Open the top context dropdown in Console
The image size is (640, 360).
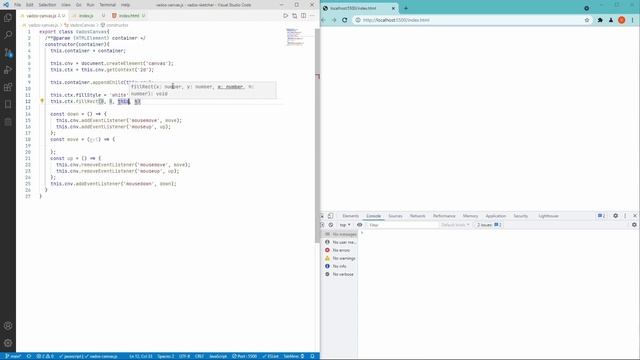click(x=345, y=225)
